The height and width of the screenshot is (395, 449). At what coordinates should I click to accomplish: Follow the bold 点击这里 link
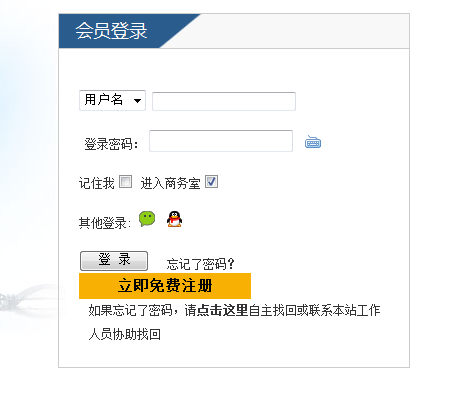(x=223, y=310)
